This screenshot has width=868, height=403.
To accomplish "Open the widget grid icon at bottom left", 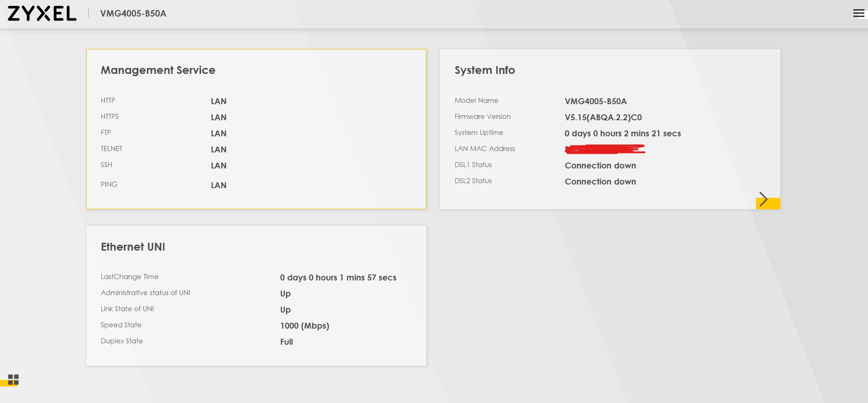I will (13, 380).
